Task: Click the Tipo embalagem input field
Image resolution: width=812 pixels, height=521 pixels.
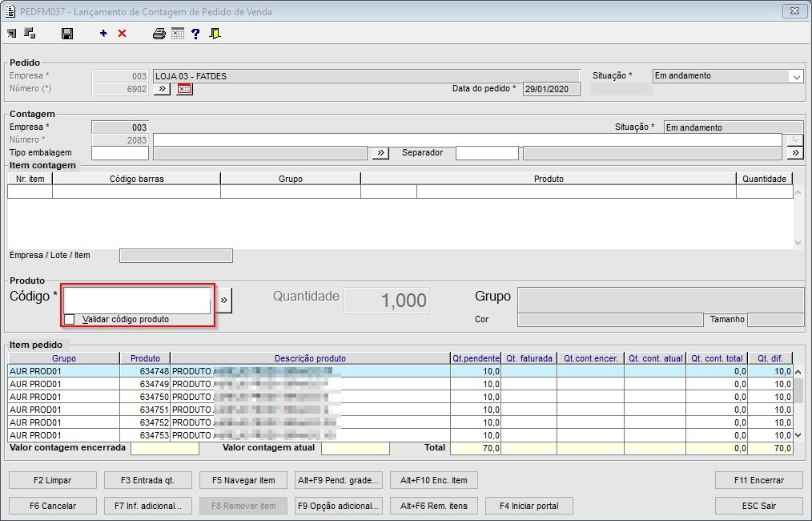Action: click(120, 153)
